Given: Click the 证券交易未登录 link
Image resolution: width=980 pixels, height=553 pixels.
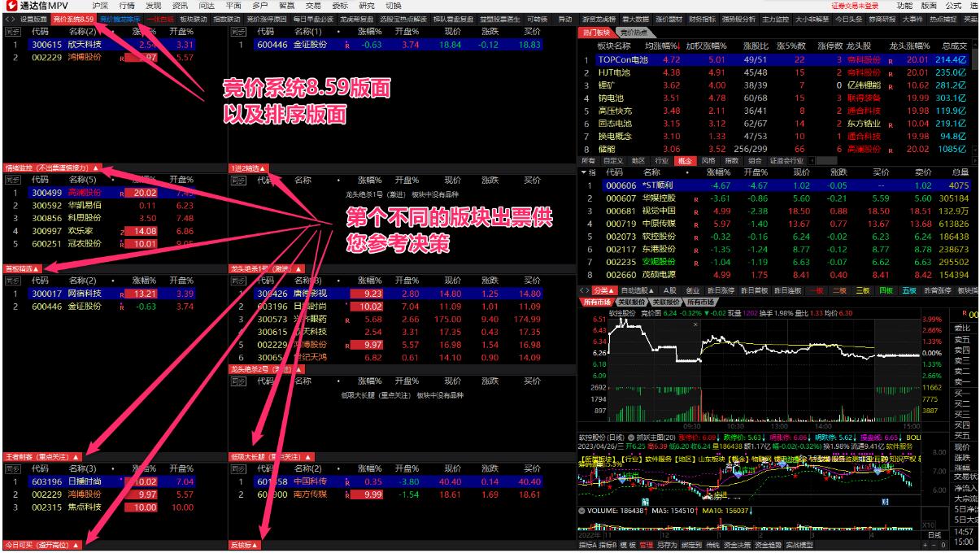Looking at the screenshot, I should (855, 6).
